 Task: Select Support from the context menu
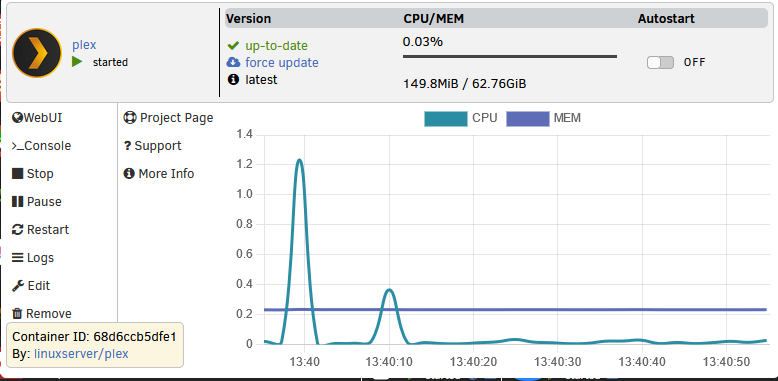pos(152,146)
